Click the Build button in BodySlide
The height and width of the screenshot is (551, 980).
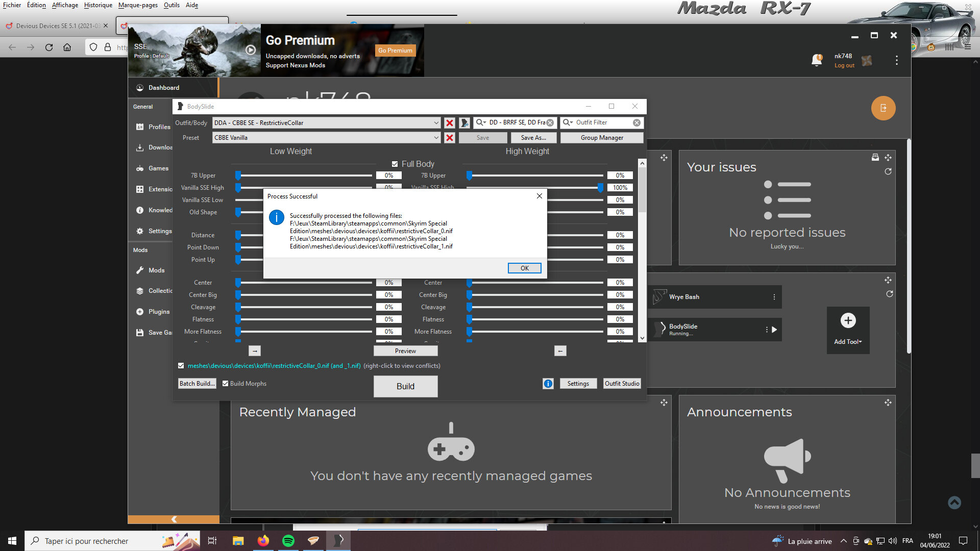click(x=405, y=386)
